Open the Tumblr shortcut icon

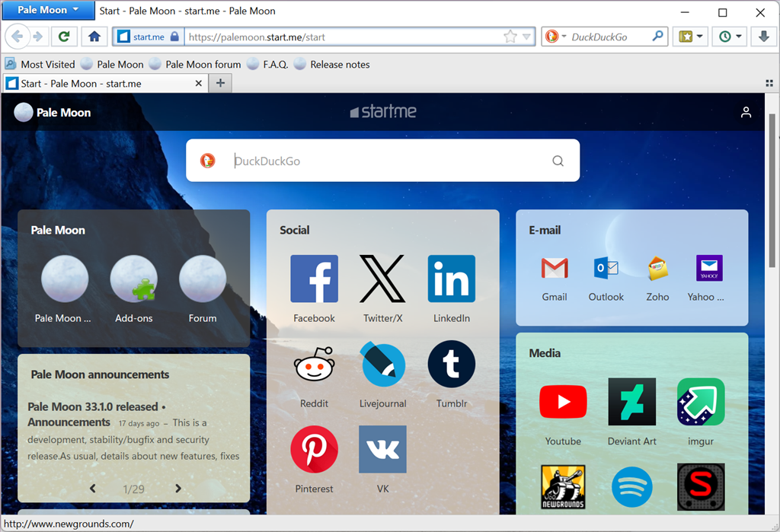pos(451,364)
